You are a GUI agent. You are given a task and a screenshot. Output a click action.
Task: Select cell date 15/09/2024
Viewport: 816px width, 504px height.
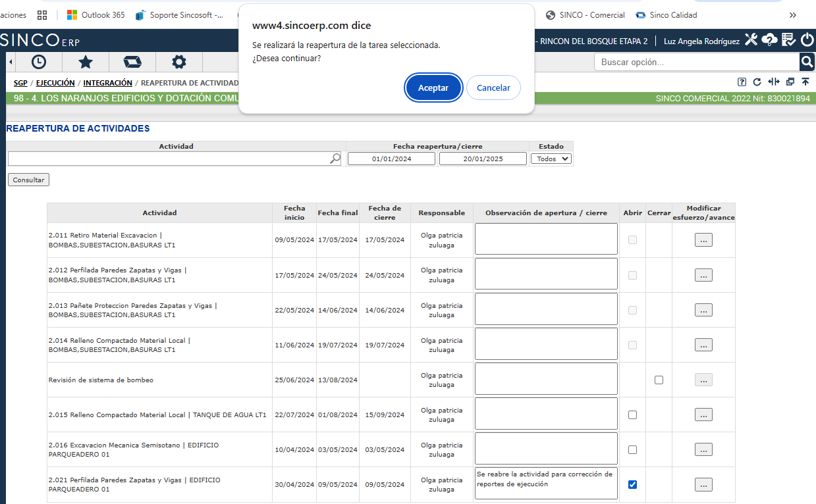tap(385, 415)
